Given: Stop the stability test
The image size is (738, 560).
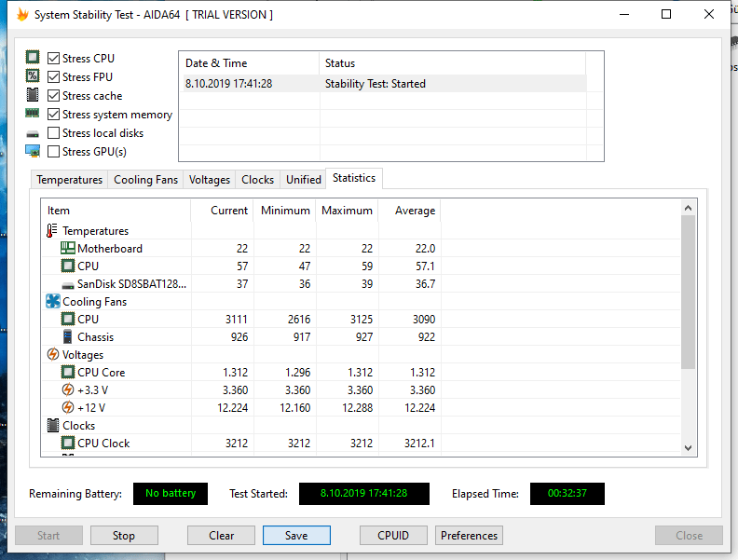Looking at the screenshot, I should click(x=124, y=536).
